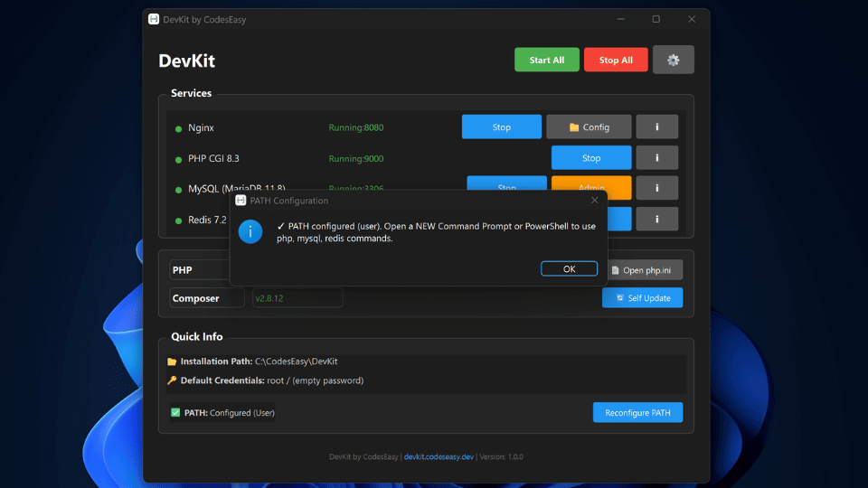The height and width of the screenshot is (488, 868).
Task: Stop the PHP CGI 8.3 service
Action: [591, 157]
